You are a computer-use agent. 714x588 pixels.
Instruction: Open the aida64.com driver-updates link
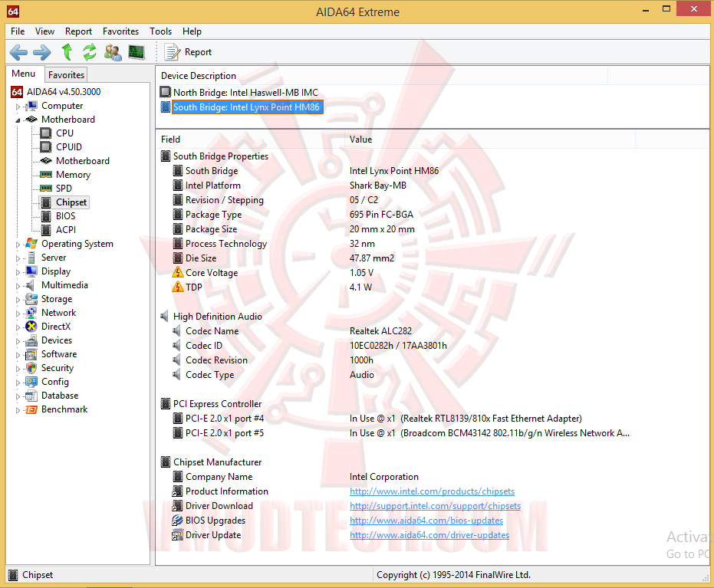(x=429, y=535)
